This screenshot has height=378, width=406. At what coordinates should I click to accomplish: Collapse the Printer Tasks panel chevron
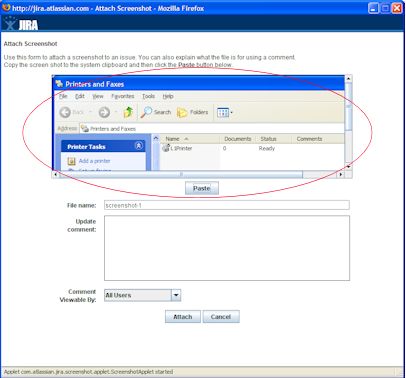139,146
